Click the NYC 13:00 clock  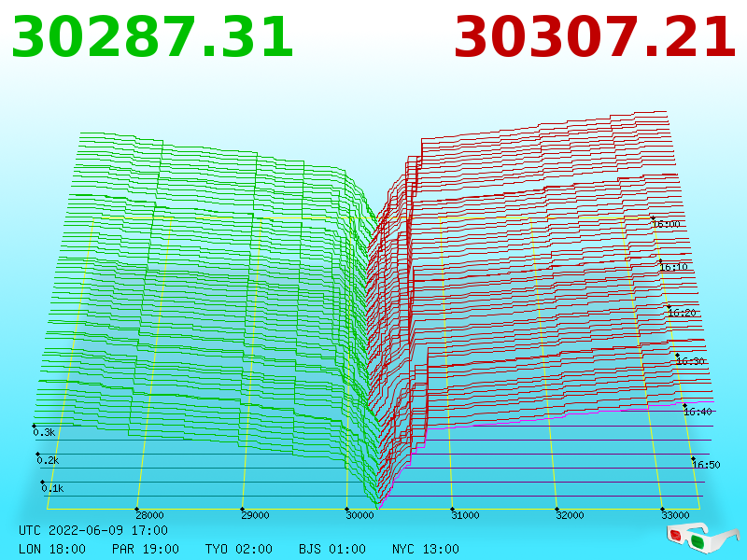pos(426,549)
